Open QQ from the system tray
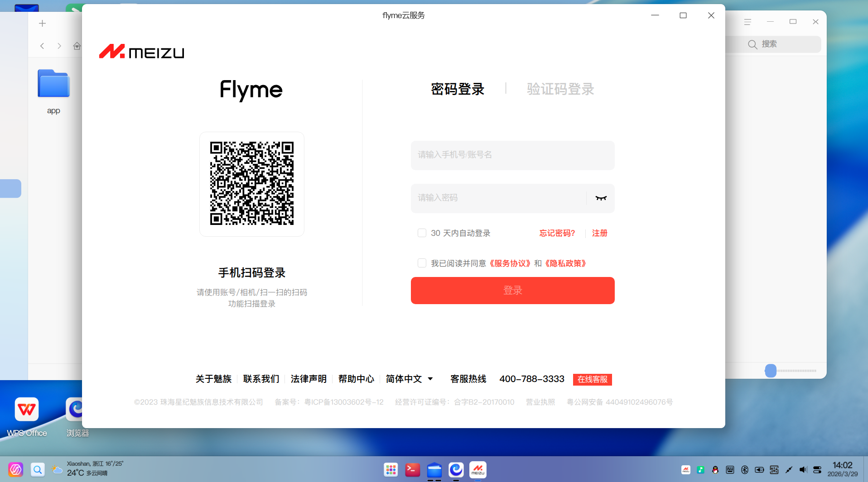The height and width of the screenshot is (482, 868). pos(715,470)
